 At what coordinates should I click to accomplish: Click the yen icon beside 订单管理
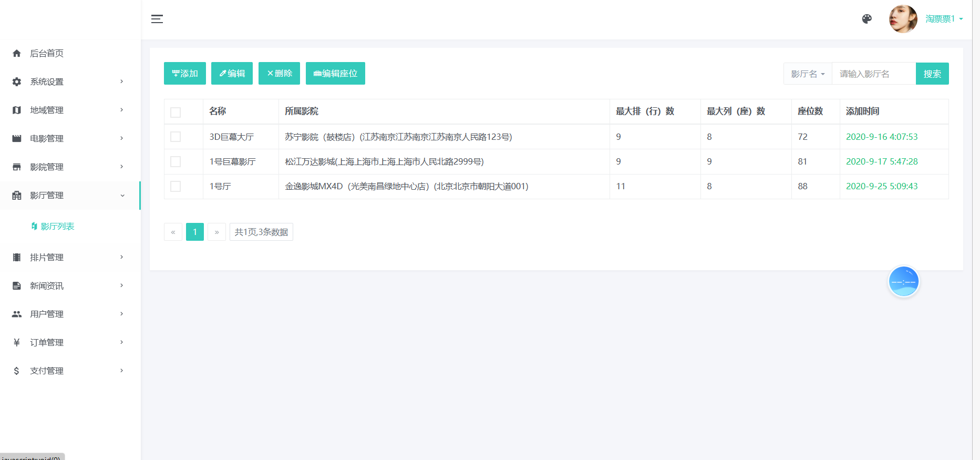click(x=17, y=342)
